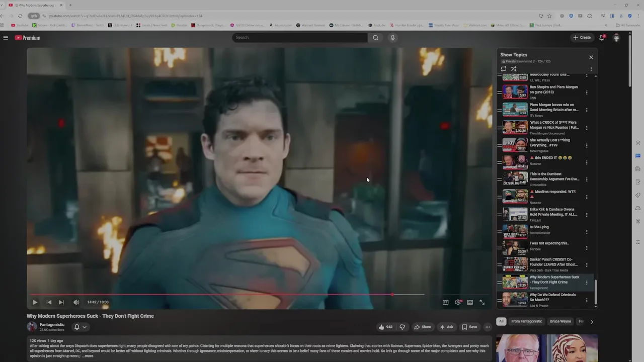Open options for Piers Morgan leaves role video
Viewport: 644px width, 362px height.
coord(587,110)
